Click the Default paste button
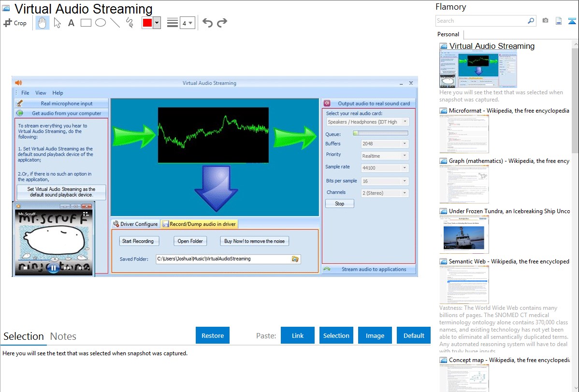 (414, 335)
